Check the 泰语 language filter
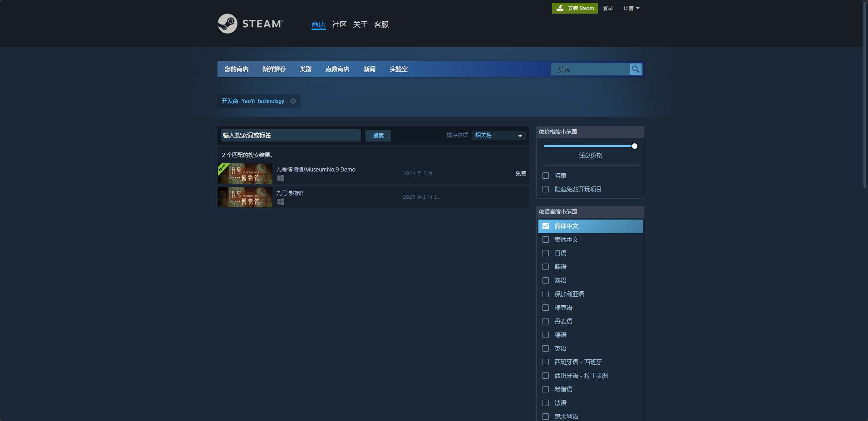This screenshot has width=868, height=421. pyautogui.click(x=546, y=280)
